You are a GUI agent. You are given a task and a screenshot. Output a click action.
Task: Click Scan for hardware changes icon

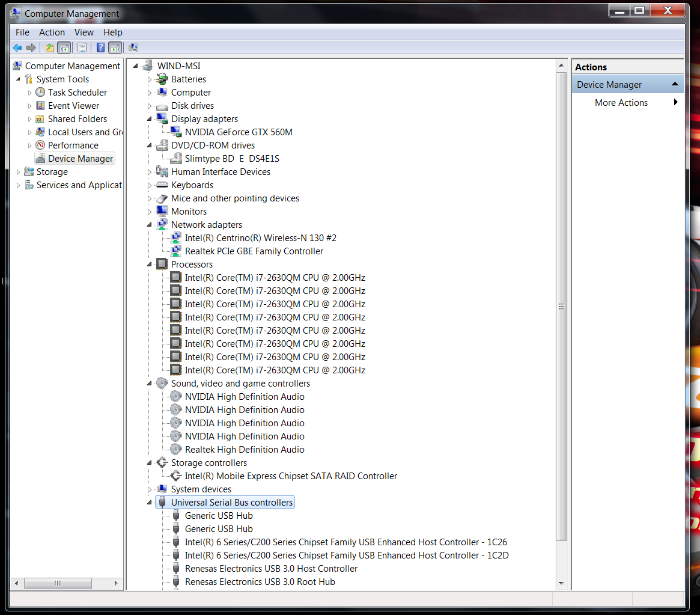point(133,47)
